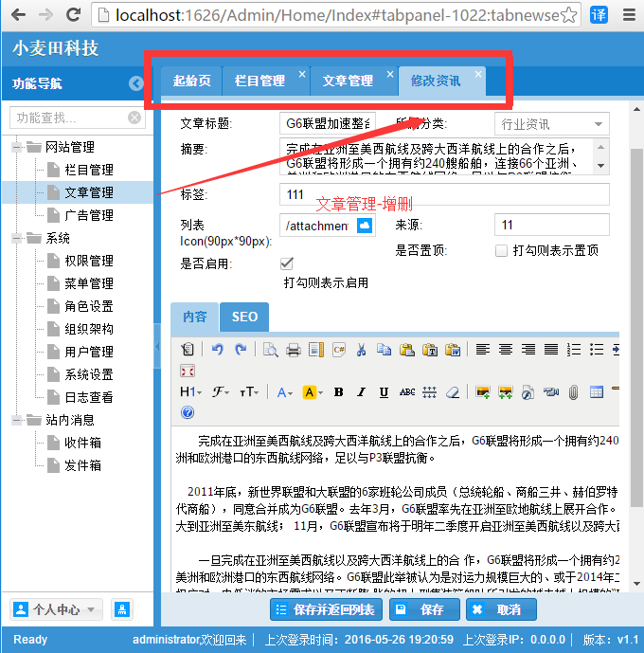Screen dimensions: 644x653
Task: Apply underline formatting
Action: pos(384,391)
